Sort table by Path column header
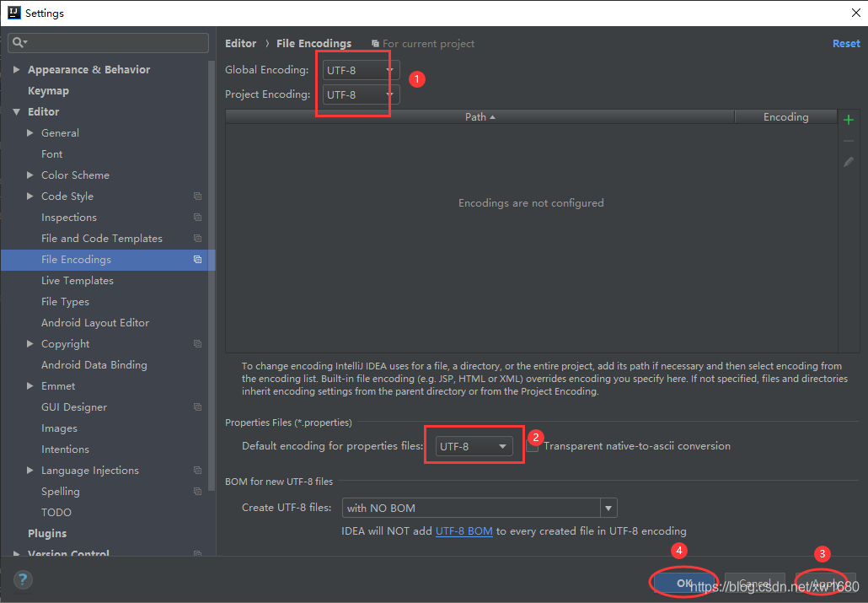 coord(480,117)
